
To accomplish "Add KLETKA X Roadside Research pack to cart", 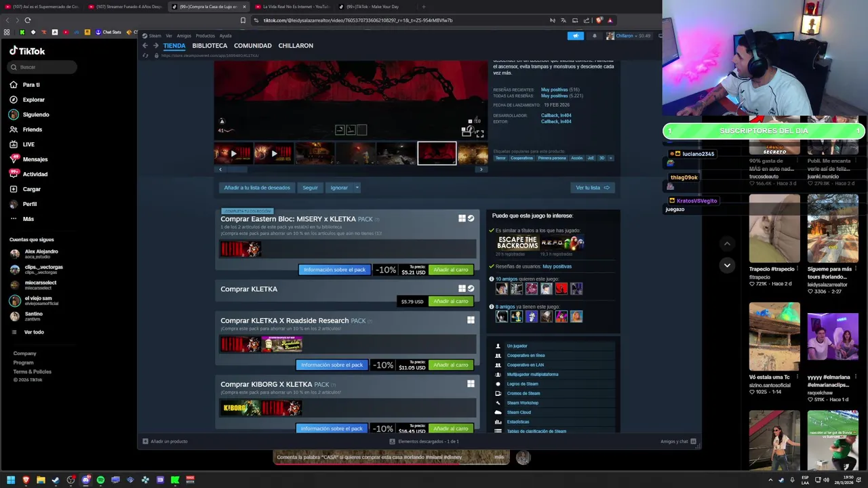I will click(451, 365).
